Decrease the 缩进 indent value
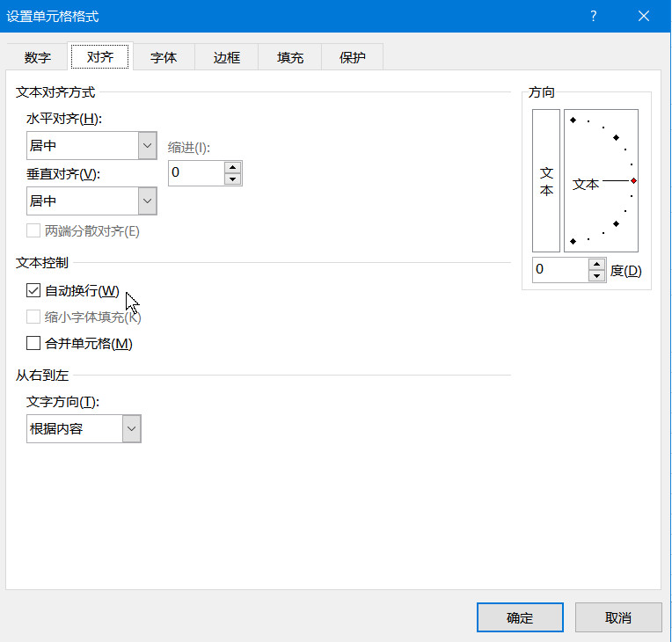Screen dimensions: 672x642 233,179
